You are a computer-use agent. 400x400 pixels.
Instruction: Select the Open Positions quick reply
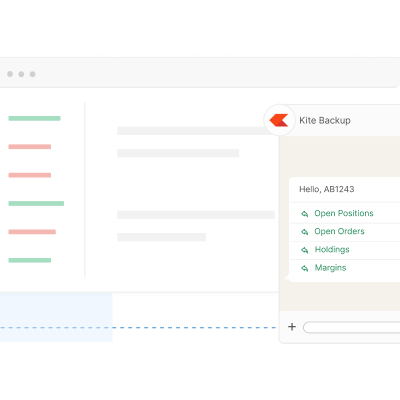point(344,213)
